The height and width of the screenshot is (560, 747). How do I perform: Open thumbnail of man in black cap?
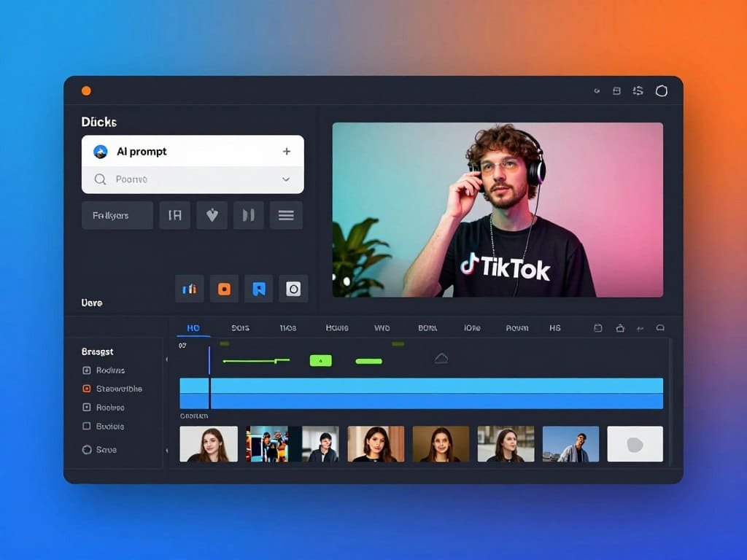coord(321,444)
